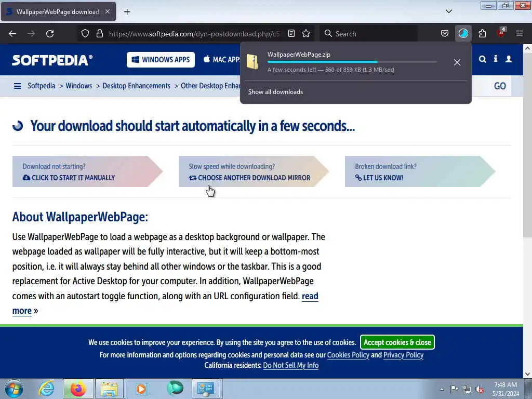
Task: Click the Softpedia info icon
Action: coord(496,59)
